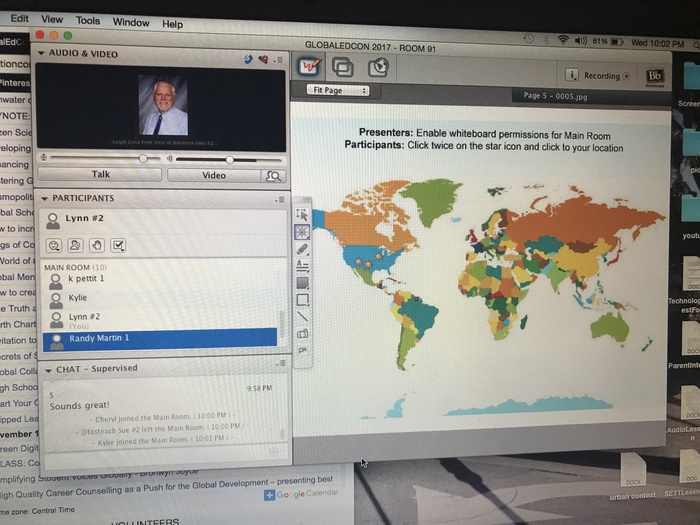Open the Fit Page zoom dropdown
The width and height of the screenshot is (700, 525).
(x=338, y=91)
